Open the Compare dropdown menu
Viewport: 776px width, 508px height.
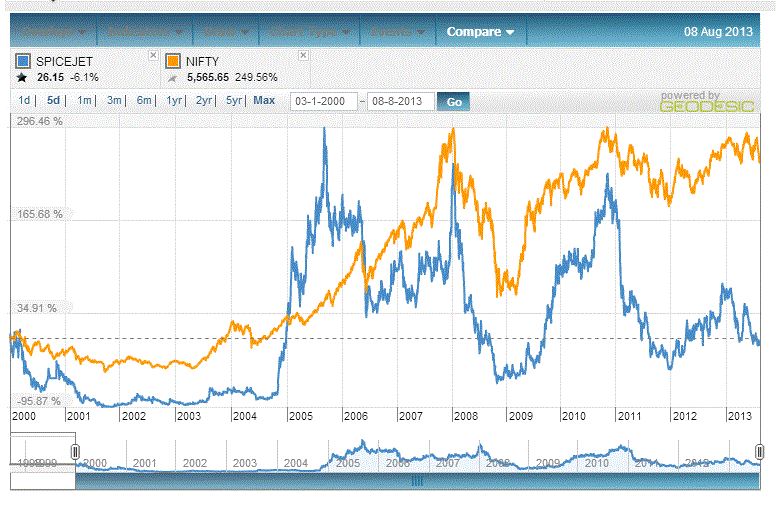[x=480, y=32]
